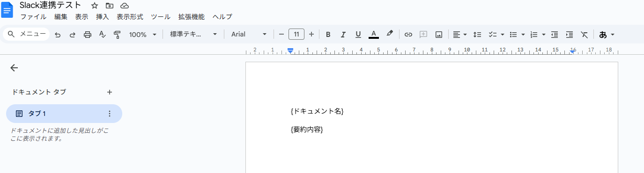Expand the checklist options arrow
Image resolution: width=644 pixels, height=173 pixels.
pyautogui.click(x=502, y=34)
